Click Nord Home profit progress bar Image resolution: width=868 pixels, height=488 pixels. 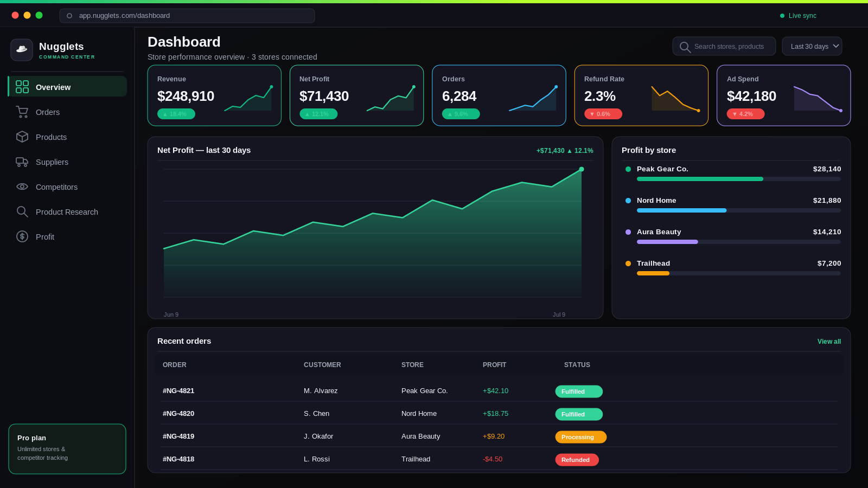click(x=739, y=210)
